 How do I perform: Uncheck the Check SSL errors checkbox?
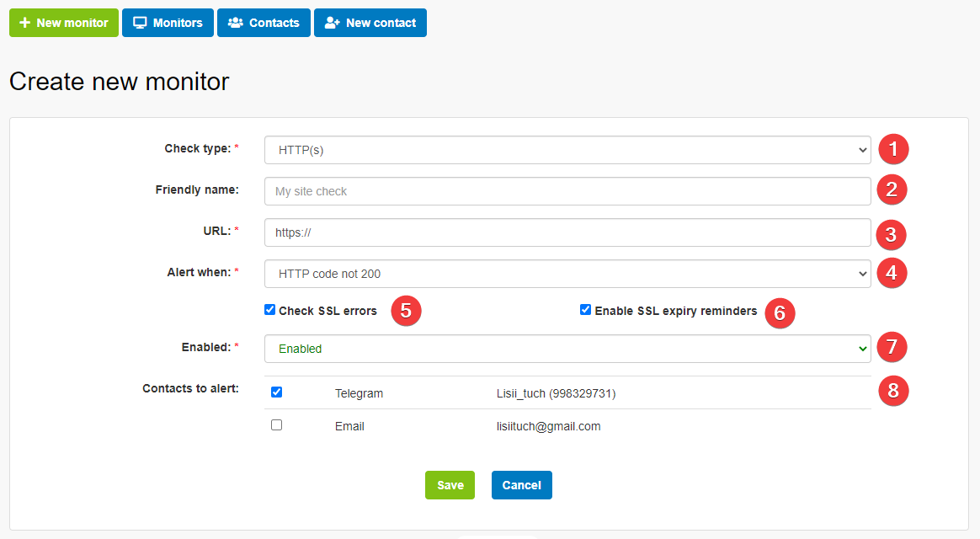tap(270, 310)
